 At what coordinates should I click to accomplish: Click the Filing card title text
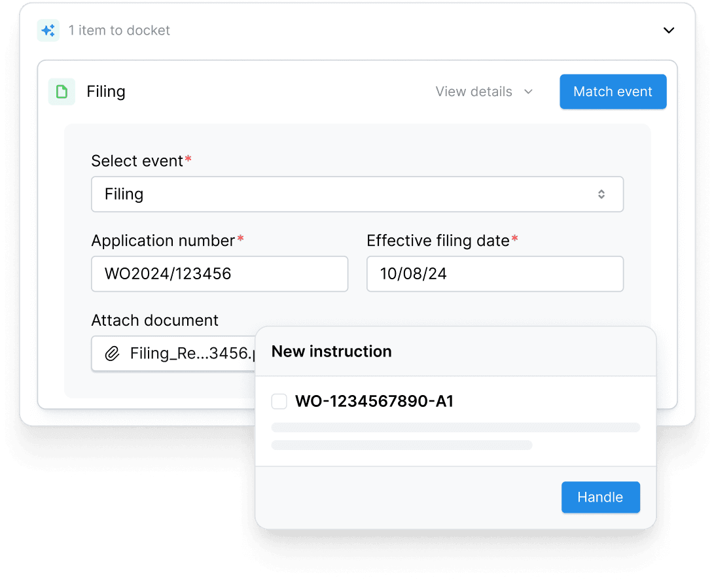(106, 92)
